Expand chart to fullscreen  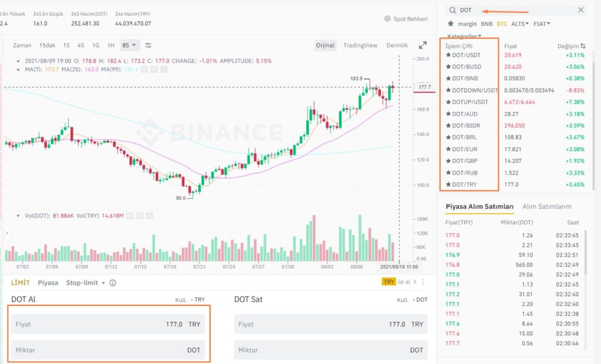423,45
